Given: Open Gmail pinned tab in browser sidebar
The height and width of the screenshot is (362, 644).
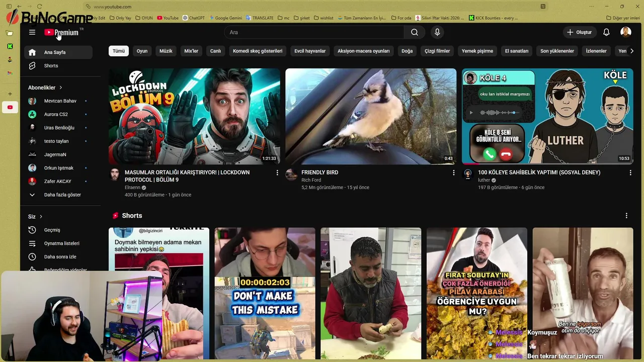Looking at the screenshot, I should click(x=10, y=73).
